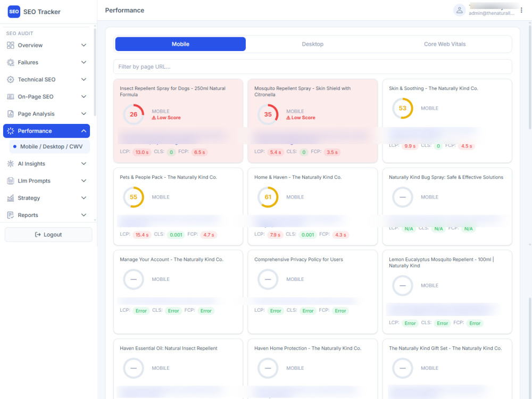Viewport: 532px width, 399px height.
Task: Open Pets & People Pack card title
Action: (168, 177)
